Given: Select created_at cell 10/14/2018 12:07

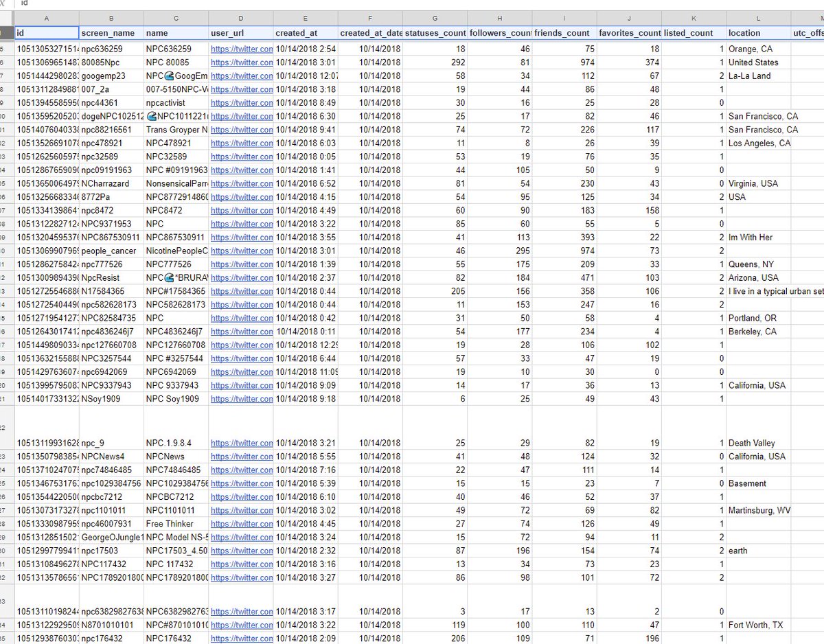Looking at the screenshot, I should 306,76.
